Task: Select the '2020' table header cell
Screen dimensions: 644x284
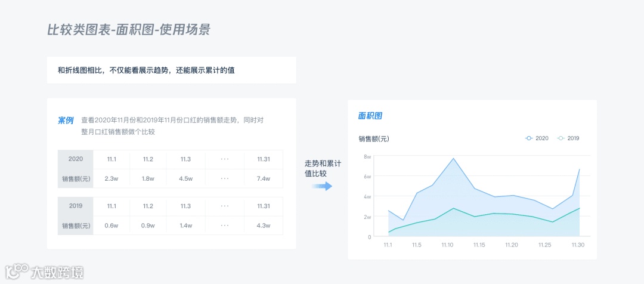Action: click(76, 159)
